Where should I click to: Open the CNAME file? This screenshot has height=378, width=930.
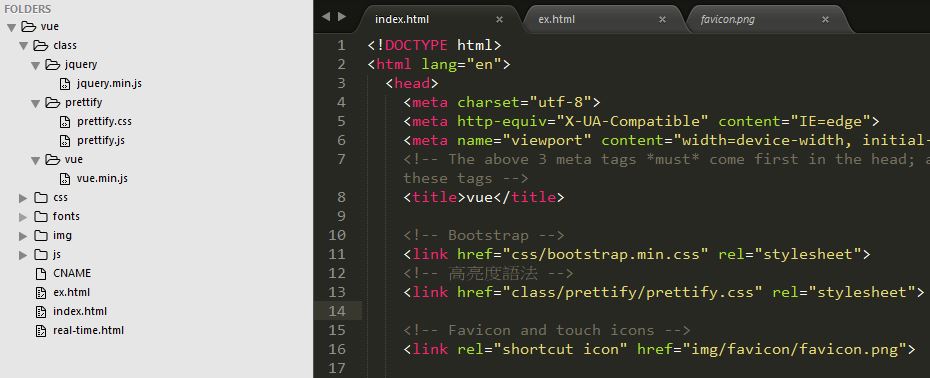pos(72,274)
